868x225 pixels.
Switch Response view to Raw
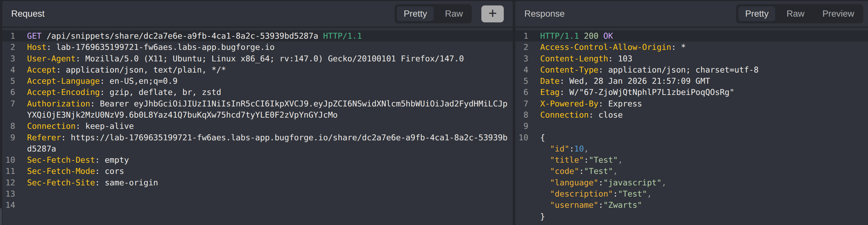pyautogui.click(x=795, y=14)
